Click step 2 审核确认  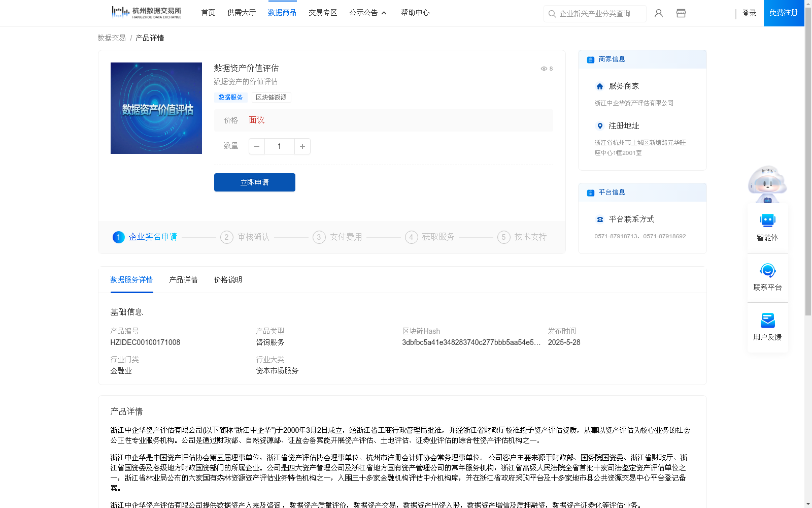click(245, 237)
